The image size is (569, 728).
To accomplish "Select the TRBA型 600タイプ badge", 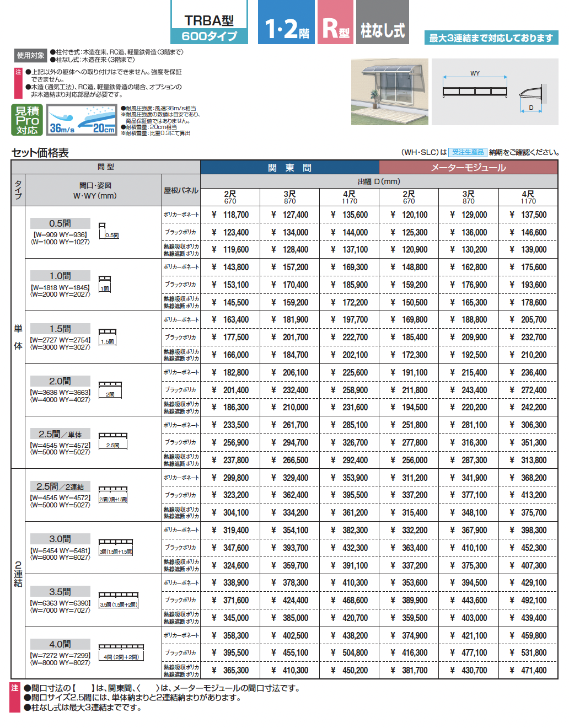I will tap(209, 23).
